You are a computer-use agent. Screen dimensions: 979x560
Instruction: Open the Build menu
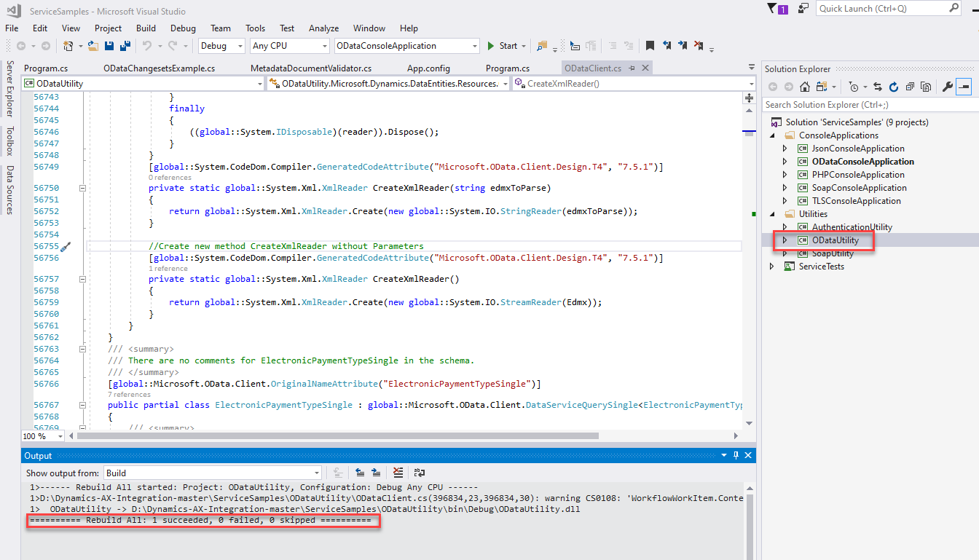coord(146,28)
